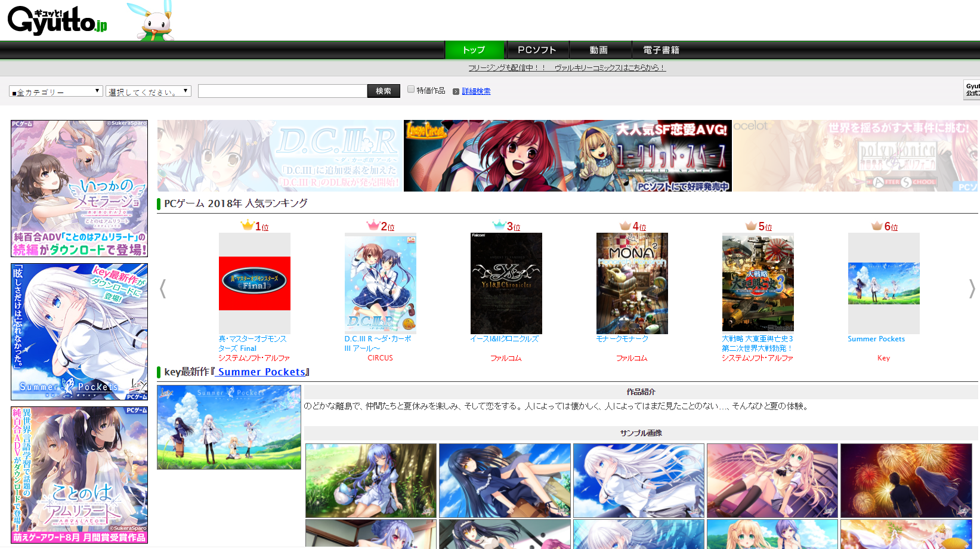Screen dimensions: 980x549
Task: Open the Summer Pockets heading link
Action: 261,372
